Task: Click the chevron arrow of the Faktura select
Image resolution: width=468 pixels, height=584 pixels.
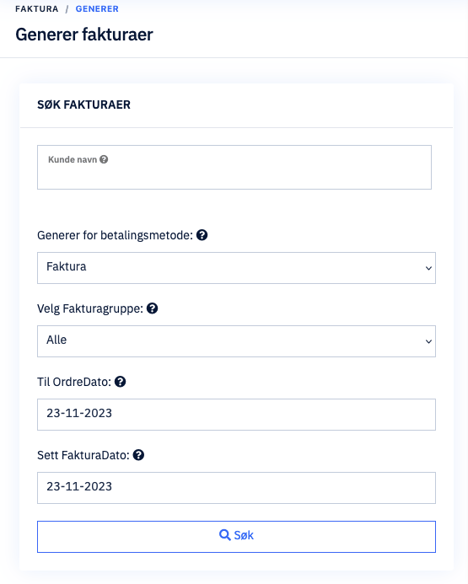Action: coord(429,268)
